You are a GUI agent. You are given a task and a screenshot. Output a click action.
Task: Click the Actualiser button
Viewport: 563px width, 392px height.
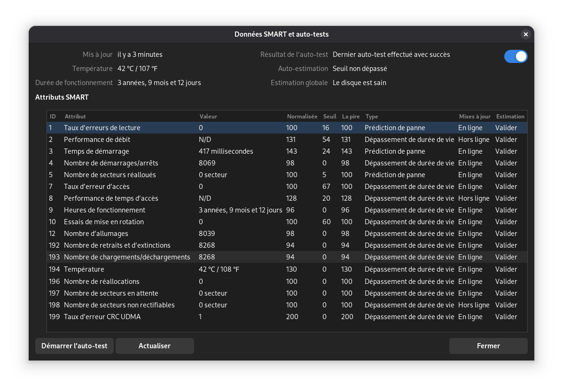[x=155, y=345]
